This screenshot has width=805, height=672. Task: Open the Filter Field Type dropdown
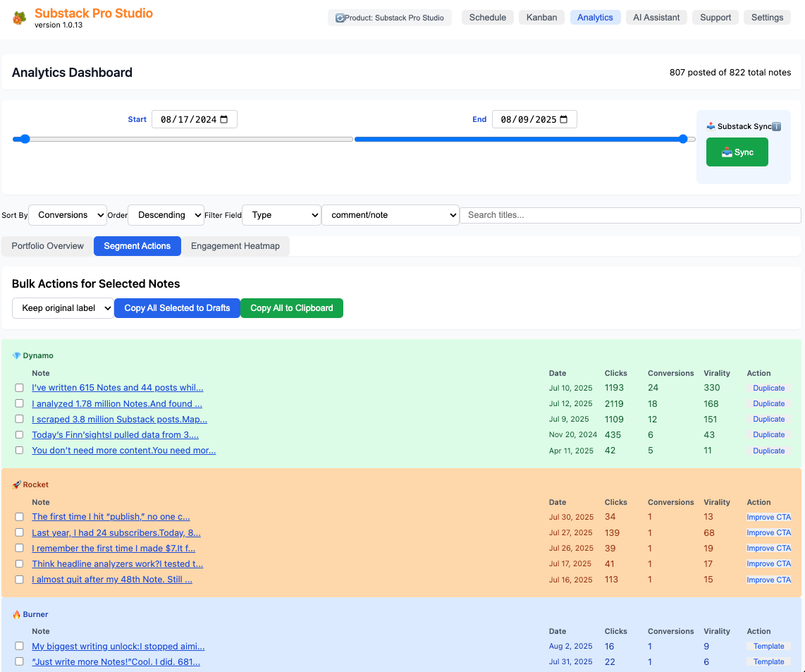coord(281,215)
